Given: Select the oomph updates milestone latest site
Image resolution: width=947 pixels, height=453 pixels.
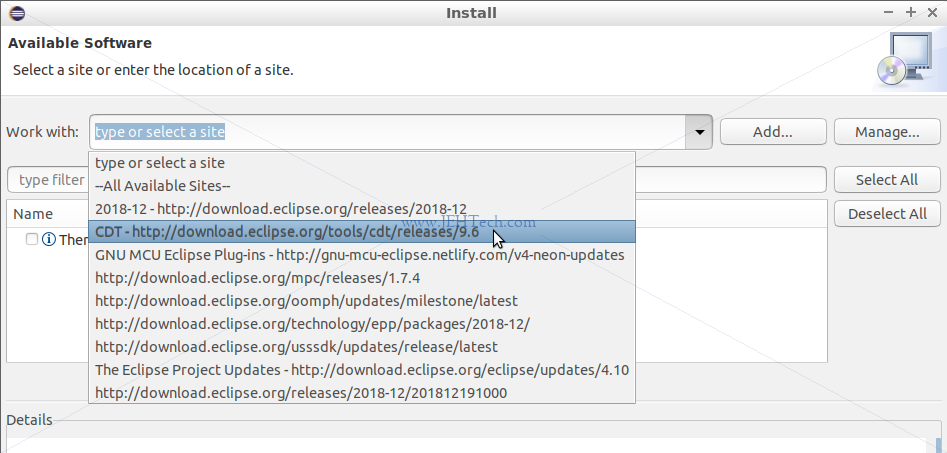Looking at the screenshot, I should 362,301.
